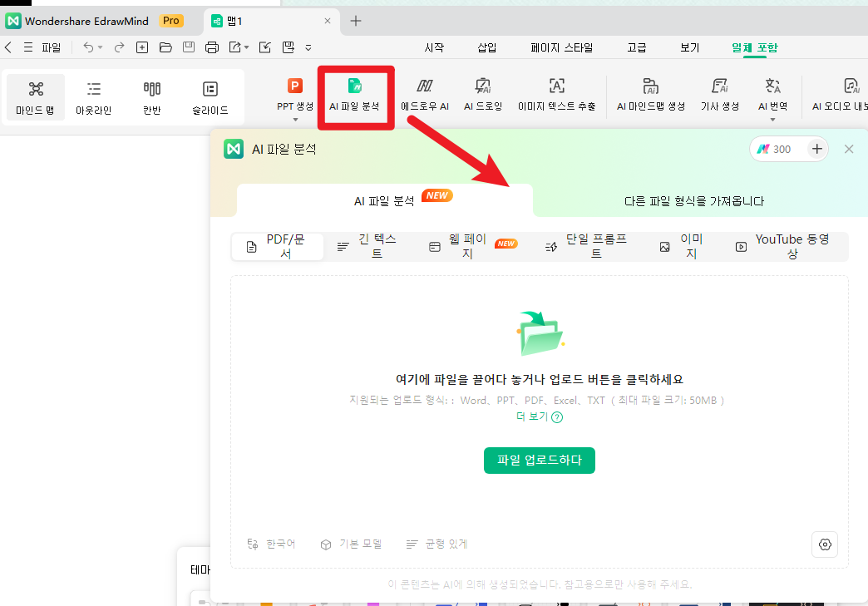Screen dimensions: 868x606
Task: Open AI 마인드맵 생성 tool
Action: (650, 86)
